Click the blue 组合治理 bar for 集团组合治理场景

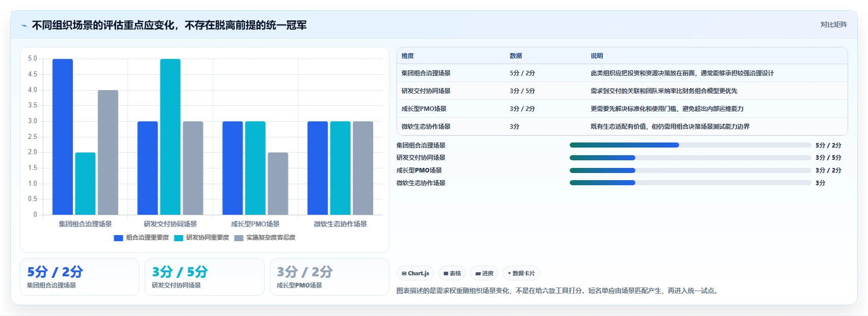[x=63, y=137]
